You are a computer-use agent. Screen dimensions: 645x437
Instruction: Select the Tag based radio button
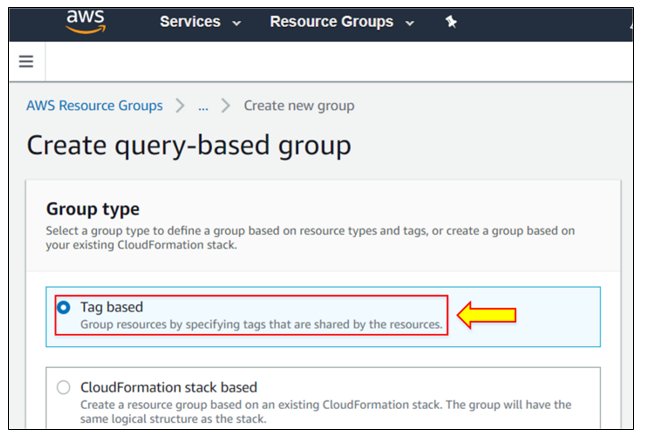click(x=64, y=307)
